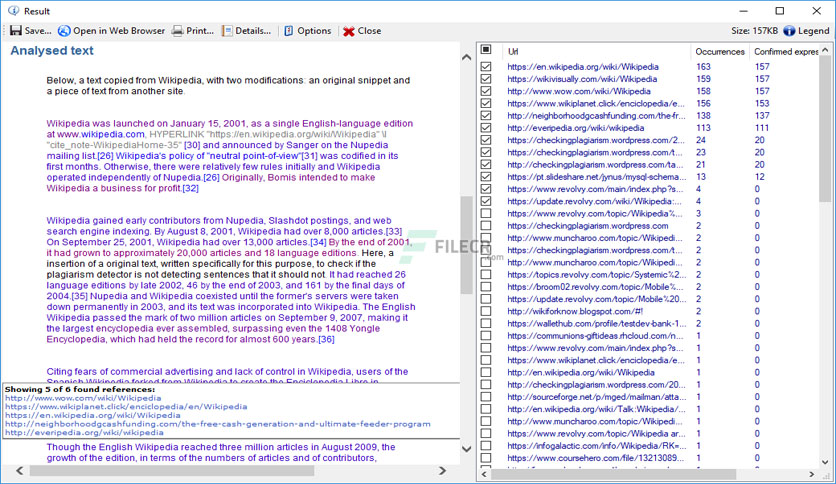The image size is (836, 484).
Task: Uncheck the pt.slideshare.net row checkbox
Action: click(x=486, y=176)
